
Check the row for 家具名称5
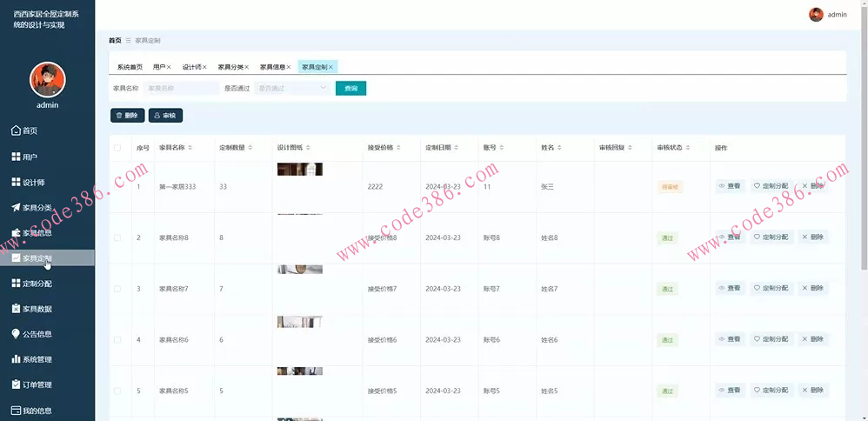coord(117,391)
